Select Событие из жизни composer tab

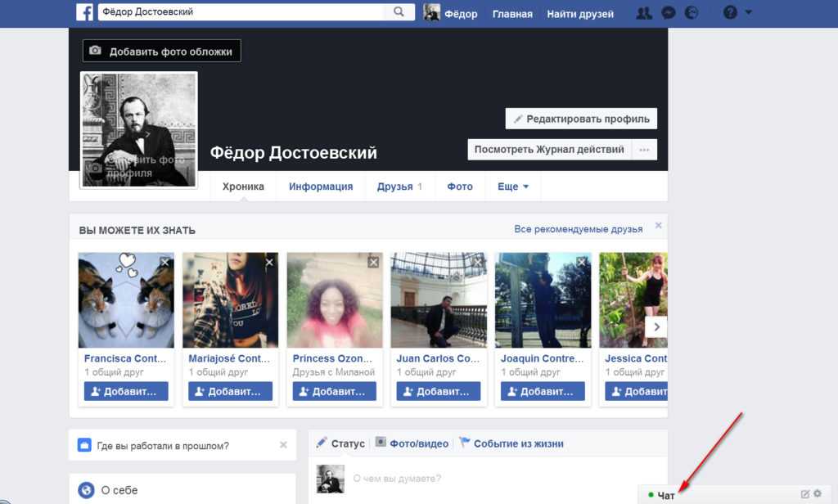pyautogui.click(x=511, y=443)
